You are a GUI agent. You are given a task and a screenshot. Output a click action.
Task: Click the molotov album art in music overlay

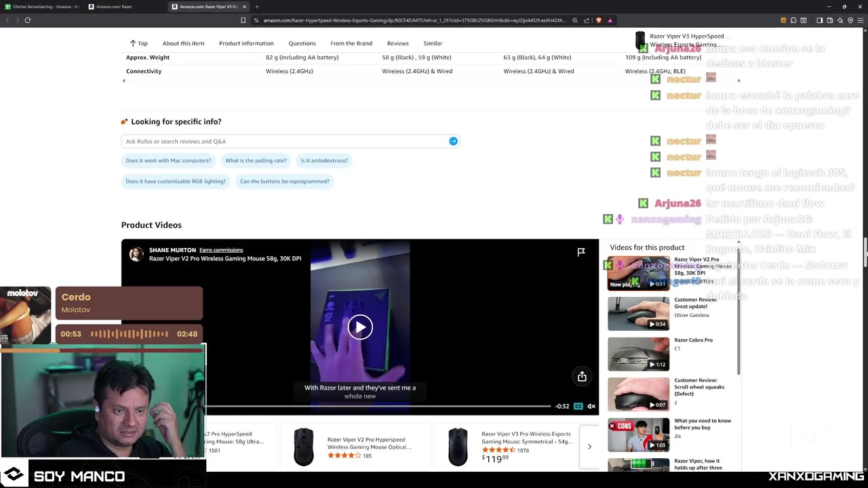tap(25, 314)
